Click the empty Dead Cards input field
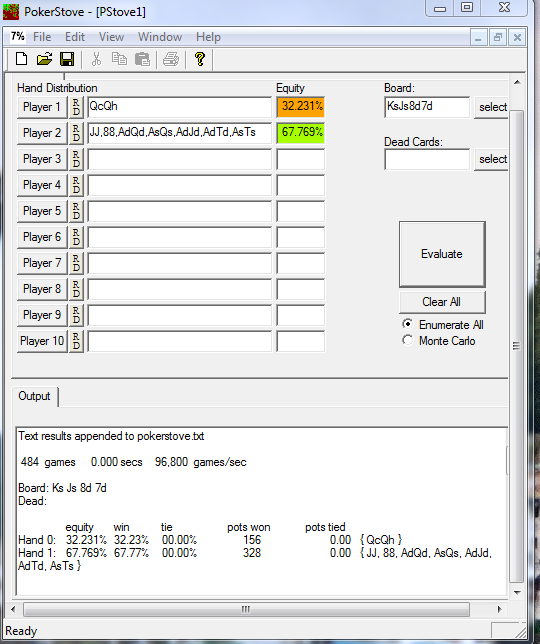 click(427, 159)
